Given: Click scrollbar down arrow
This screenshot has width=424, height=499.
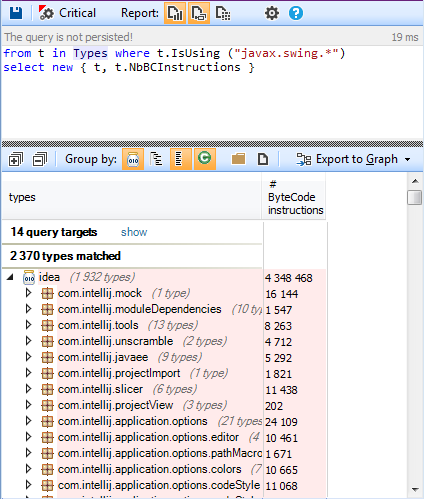Looking at the screenshot, I should click(415, 490).
